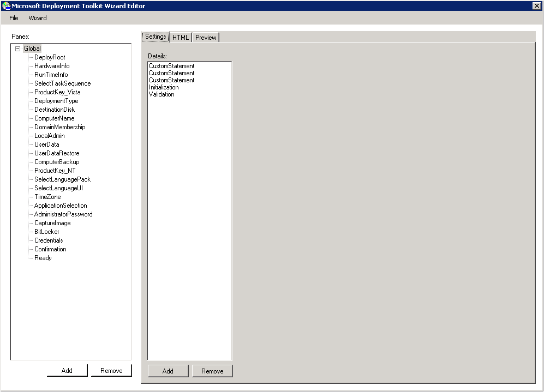This screenshot has width=544, height=392.
Task: Click Add below the Panes list
Action: coord(67,370)
